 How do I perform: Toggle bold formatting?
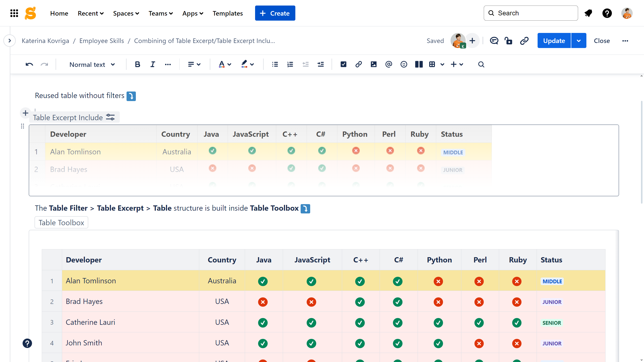coord(137,64)
